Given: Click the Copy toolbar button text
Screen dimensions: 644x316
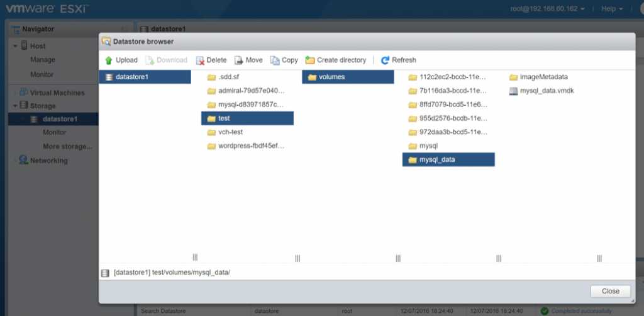Looking at the screenshot, I should coord(289,60).
